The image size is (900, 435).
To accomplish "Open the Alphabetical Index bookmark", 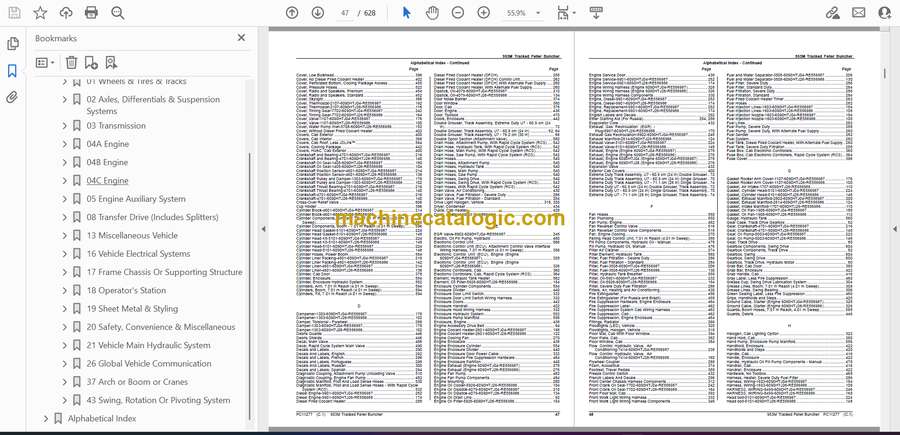I will [102, 419].
